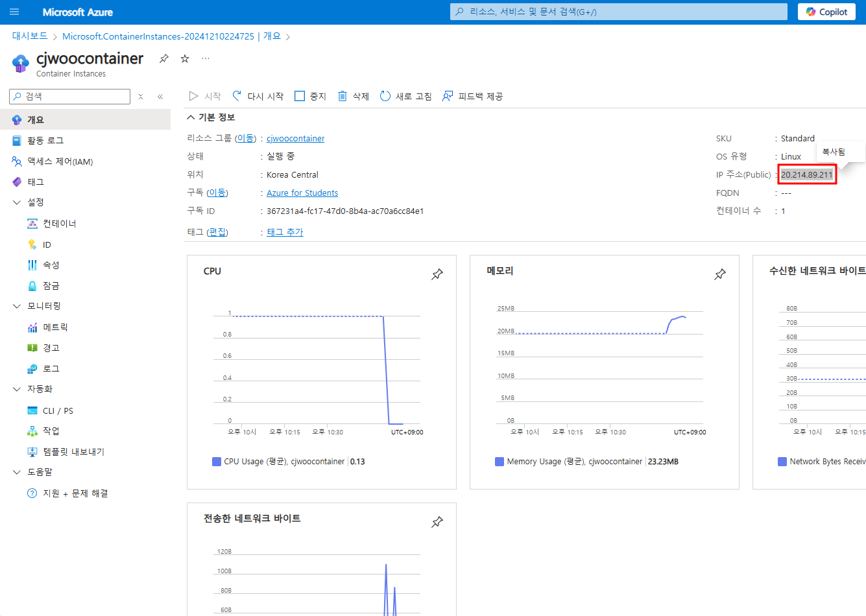Restart the container with 다시 시작
Viewport: 866px width, 616px height.
point(258,96)
